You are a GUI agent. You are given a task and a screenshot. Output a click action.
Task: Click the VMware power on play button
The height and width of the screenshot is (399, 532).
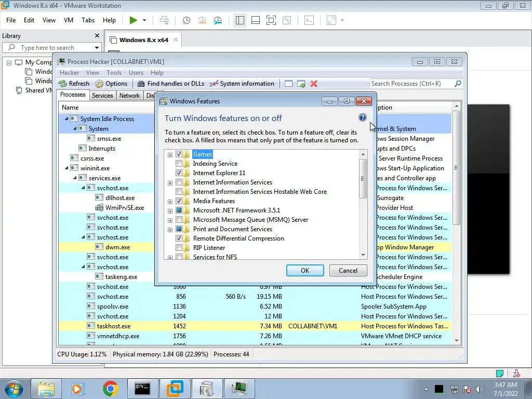pos(134,20)
